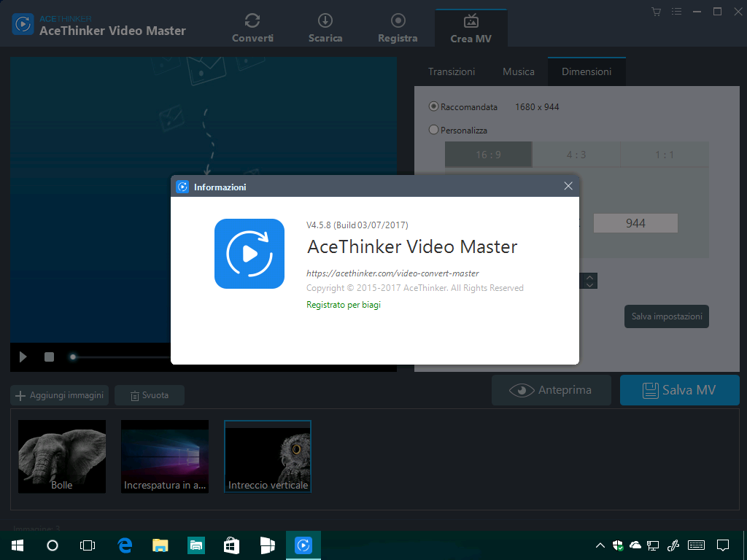Play the MV preview
Viewport: 747px width, 560px height.
point(23,357)
